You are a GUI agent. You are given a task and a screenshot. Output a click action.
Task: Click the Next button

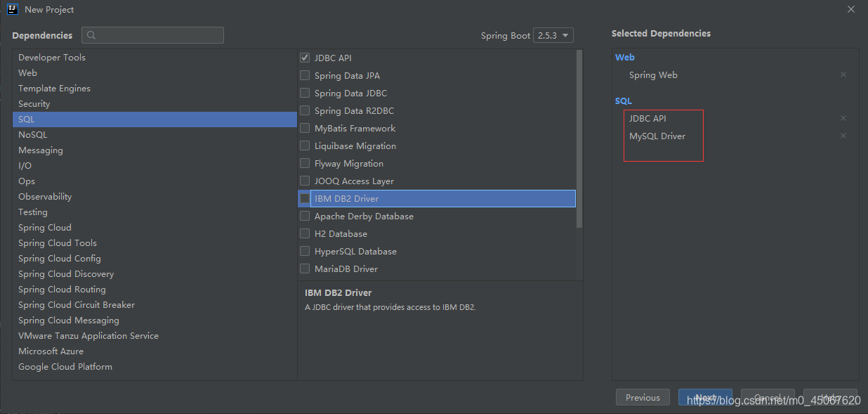coord(705,398)
